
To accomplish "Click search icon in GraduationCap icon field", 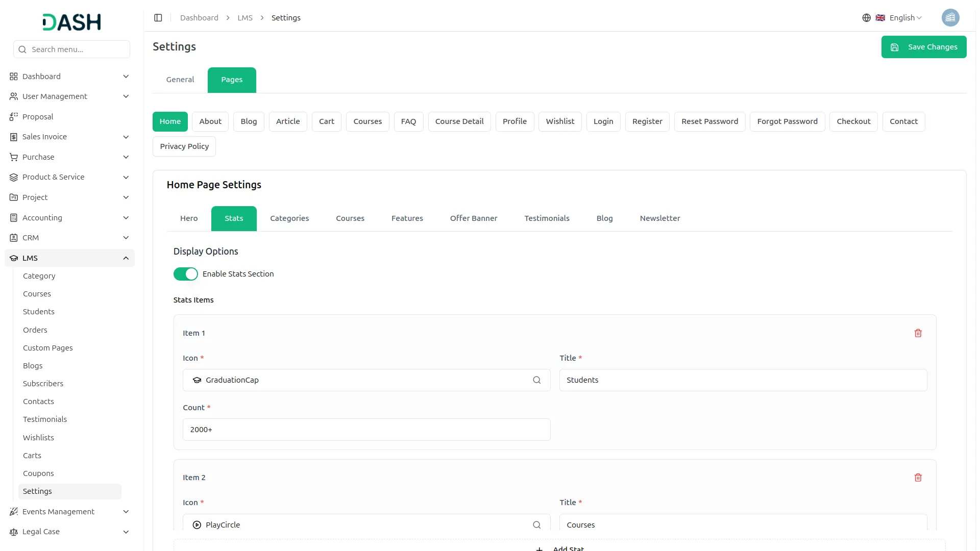I will (x=536, y=380).
